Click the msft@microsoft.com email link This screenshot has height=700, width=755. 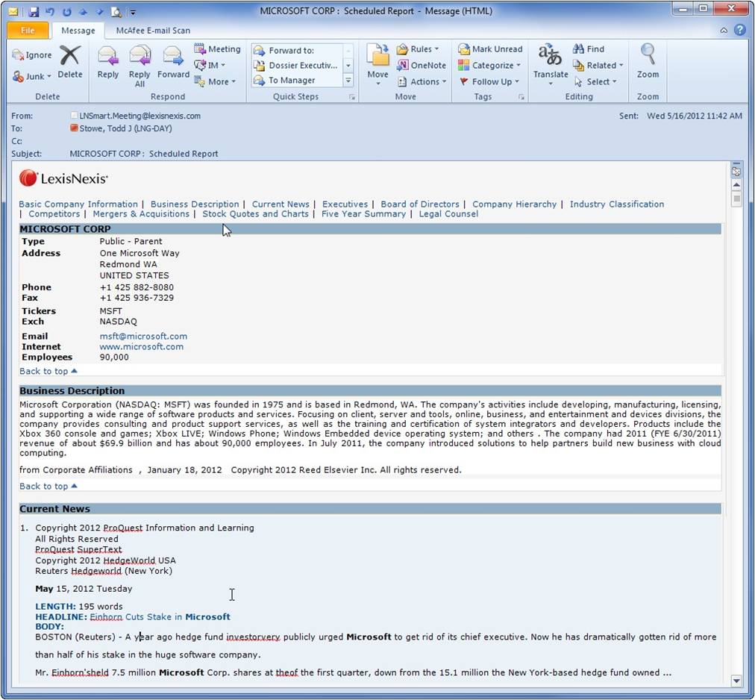coord(143,337)
